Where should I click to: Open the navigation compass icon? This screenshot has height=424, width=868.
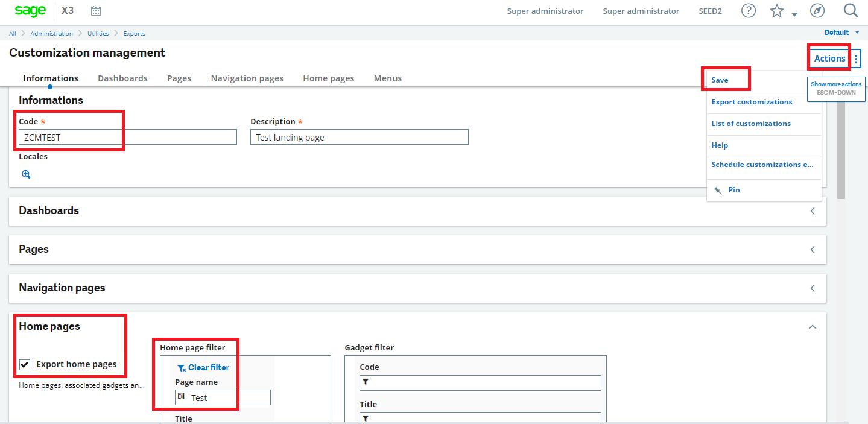817,10
